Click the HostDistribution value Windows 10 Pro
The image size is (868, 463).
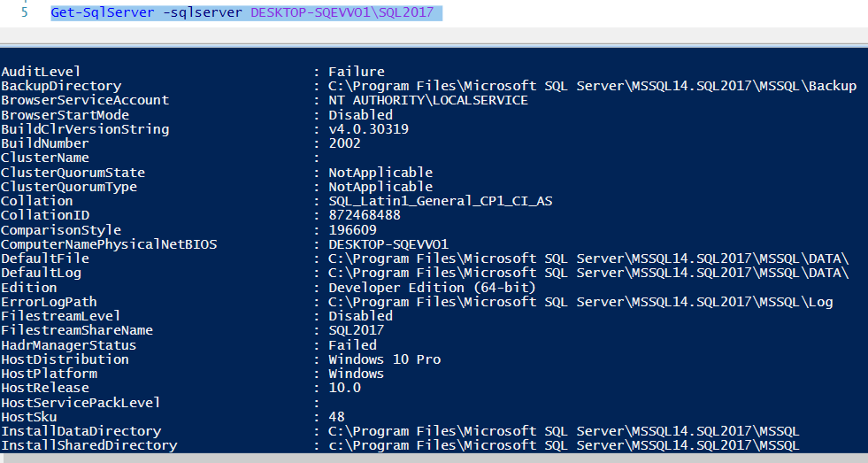[x=384, y=359]
